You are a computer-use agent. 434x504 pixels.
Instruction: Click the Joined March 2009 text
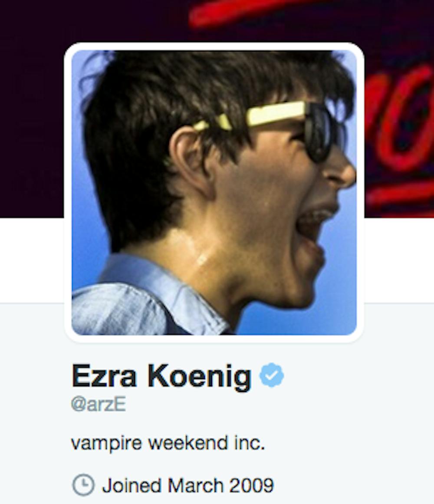[188, 485]
